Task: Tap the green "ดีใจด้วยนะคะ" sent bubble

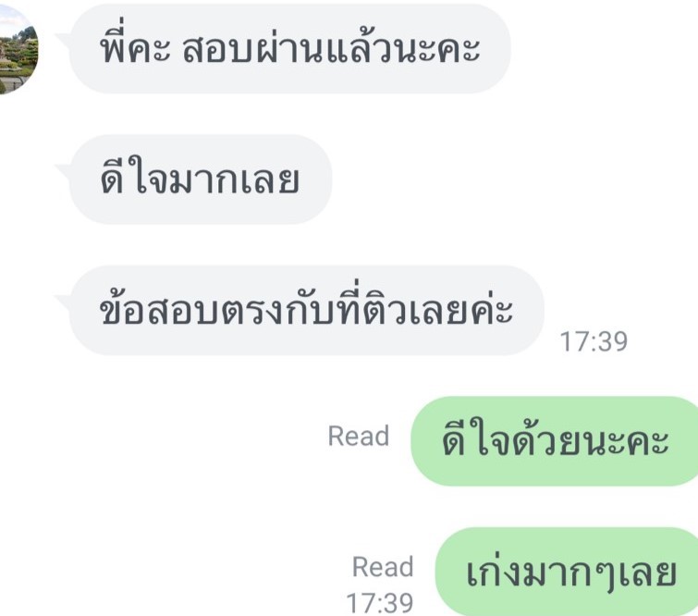Action: pyautogui.click(x=554, y=441)
